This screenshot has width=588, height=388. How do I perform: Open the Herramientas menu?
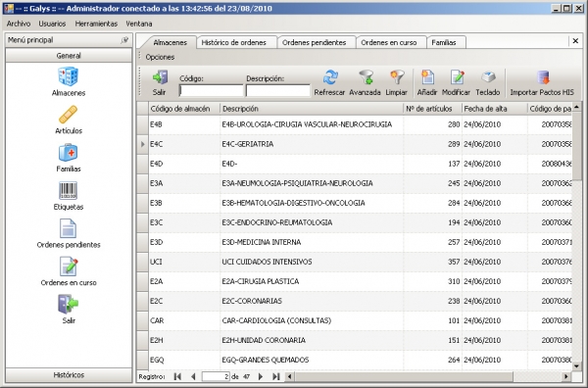(x=96, y=24)
